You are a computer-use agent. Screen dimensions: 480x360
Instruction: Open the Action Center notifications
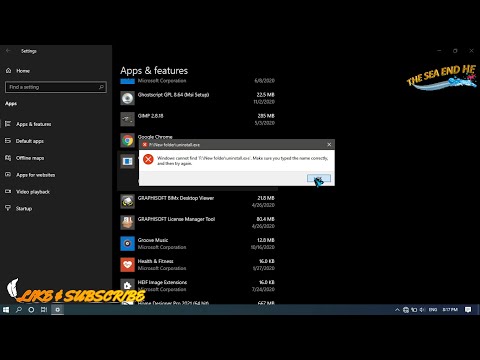pyautogui.click(x=468, y=310)
